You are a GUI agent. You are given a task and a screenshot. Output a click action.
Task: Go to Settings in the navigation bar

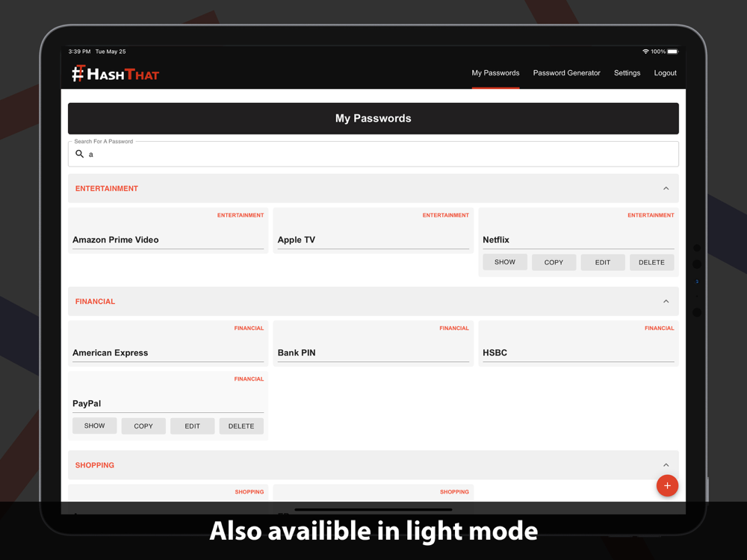[x=627, y=73]
